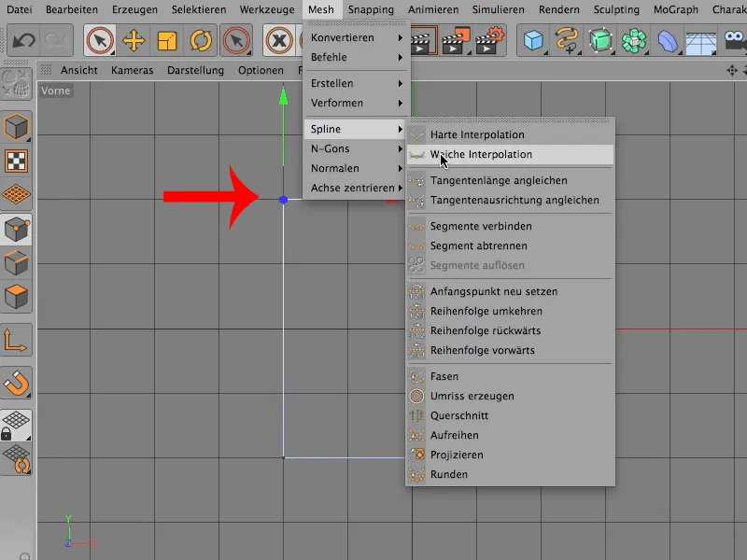Click the green subdivision generator icon
This screenshot has height=560, width=747.
600,41
